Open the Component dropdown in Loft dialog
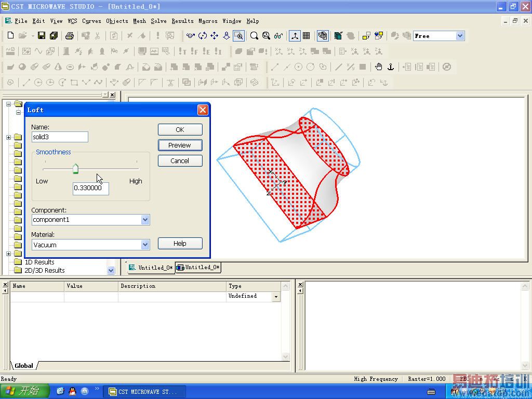 (x=145, y=220)
